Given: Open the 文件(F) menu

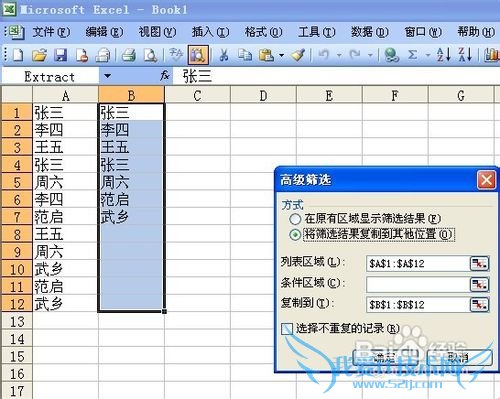Looking at the screenshot, I should pyautogui.click(x=51, y=32).
